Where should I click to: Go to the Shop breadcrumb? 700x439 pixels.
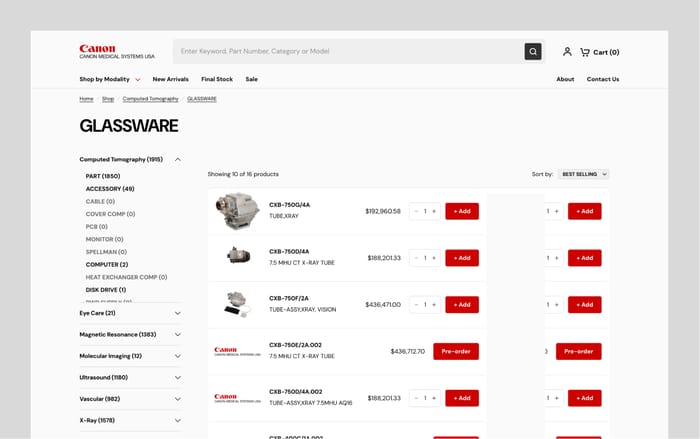pos(108,99)
